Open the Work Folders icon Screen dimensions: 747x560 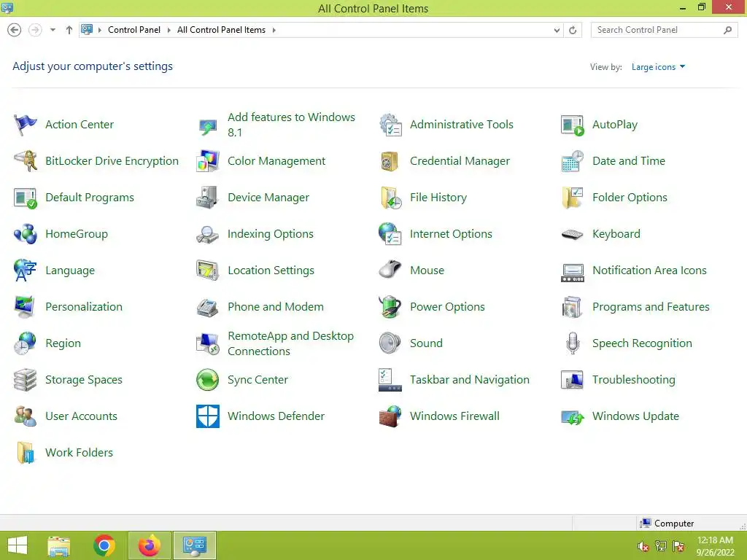pos(25,452)
